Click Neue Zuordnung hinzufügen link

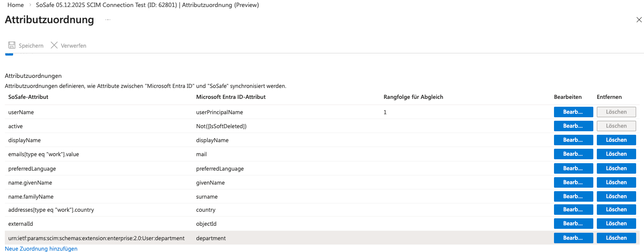click(41, 248)
